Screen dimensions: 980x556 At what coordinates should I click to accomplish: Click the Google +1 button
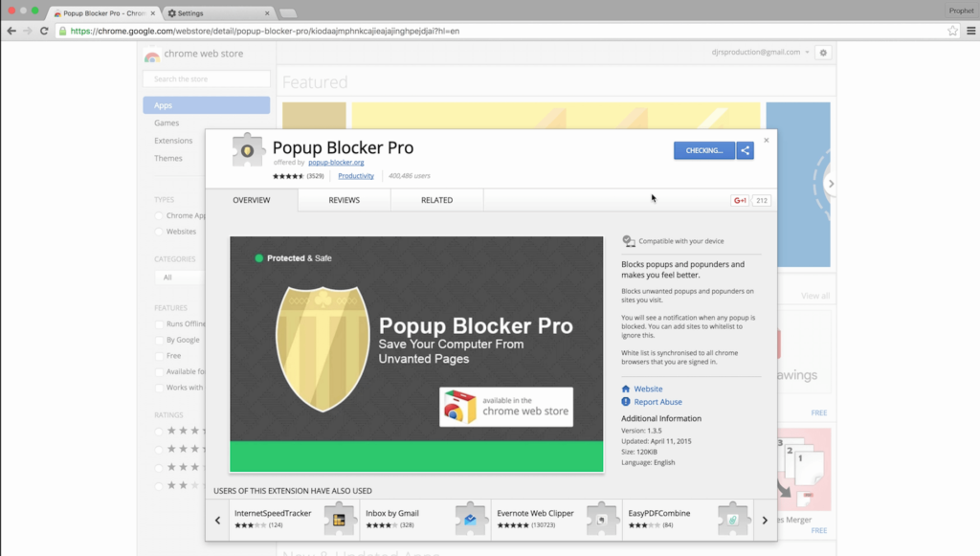point(740,200)
